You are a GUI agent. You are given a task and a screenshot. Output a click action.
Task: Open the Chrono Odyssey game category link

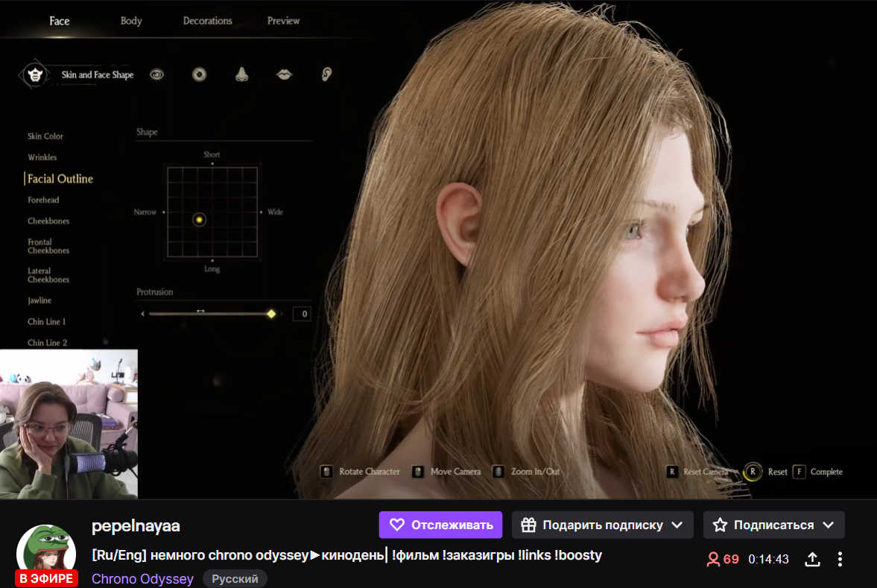tap(142, 578)
